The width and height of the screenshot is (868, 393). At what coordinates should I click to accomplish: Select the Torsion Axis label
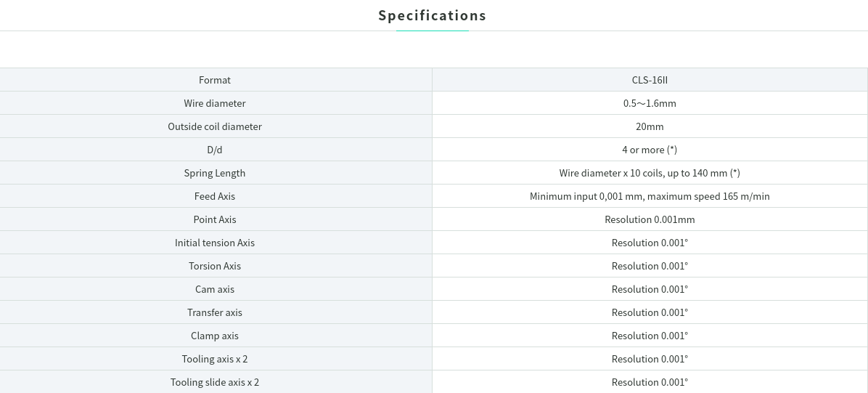click(215, 266)
